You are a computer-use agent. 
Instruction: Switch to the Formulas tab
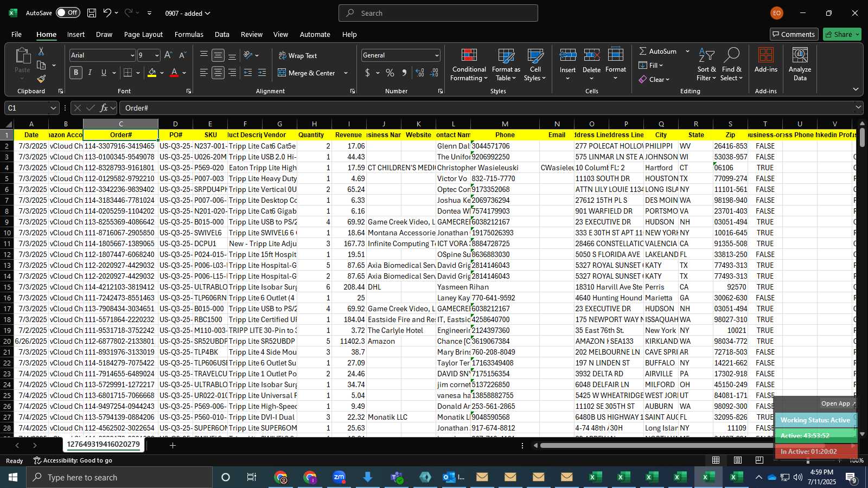pos(189,34)
